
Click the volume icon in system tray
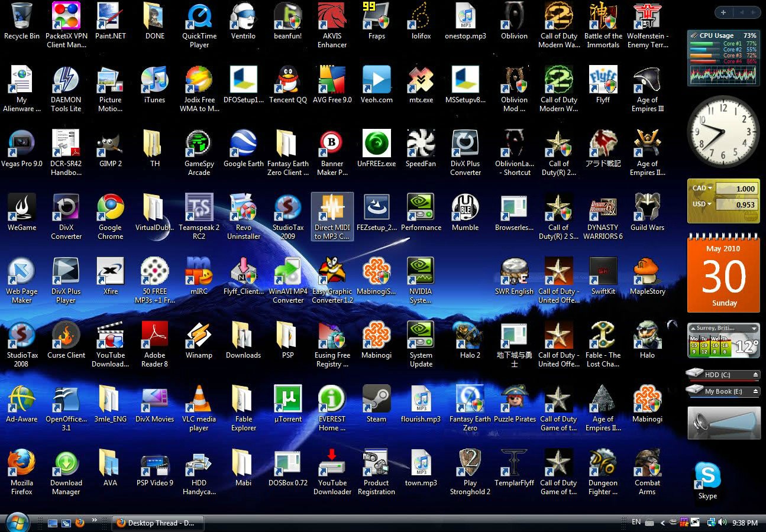click(x=722, y=523)
